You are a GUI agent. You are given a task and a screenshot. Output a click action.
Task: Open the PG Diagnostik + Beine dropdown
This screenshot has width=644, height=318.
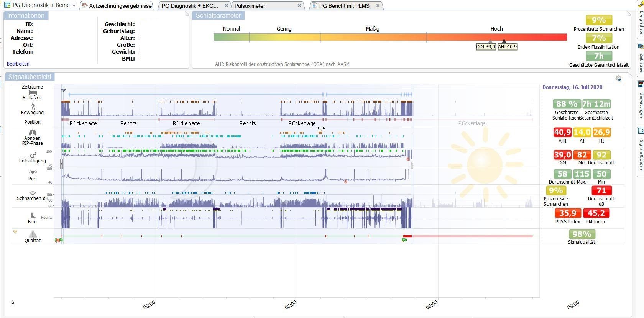(x=74, y=5)
